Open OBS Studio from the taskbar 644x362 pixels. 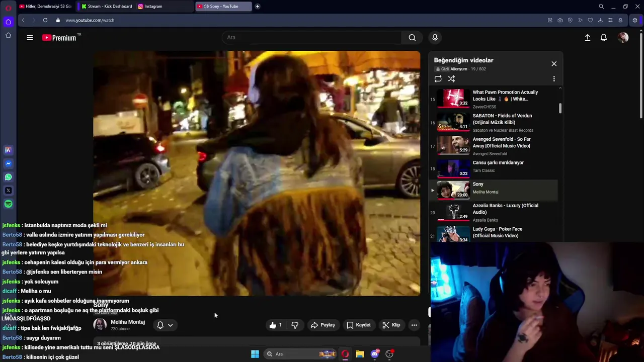389,354
